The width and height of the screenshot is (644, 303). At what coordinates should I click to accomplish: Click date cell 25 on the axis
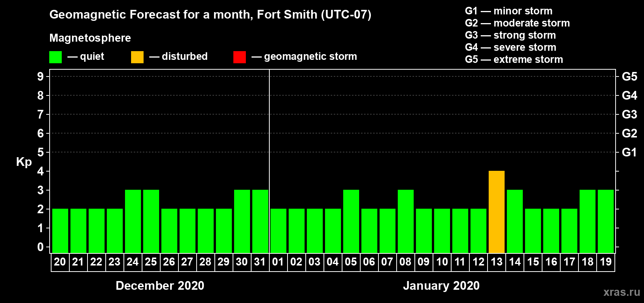point(151,262)
